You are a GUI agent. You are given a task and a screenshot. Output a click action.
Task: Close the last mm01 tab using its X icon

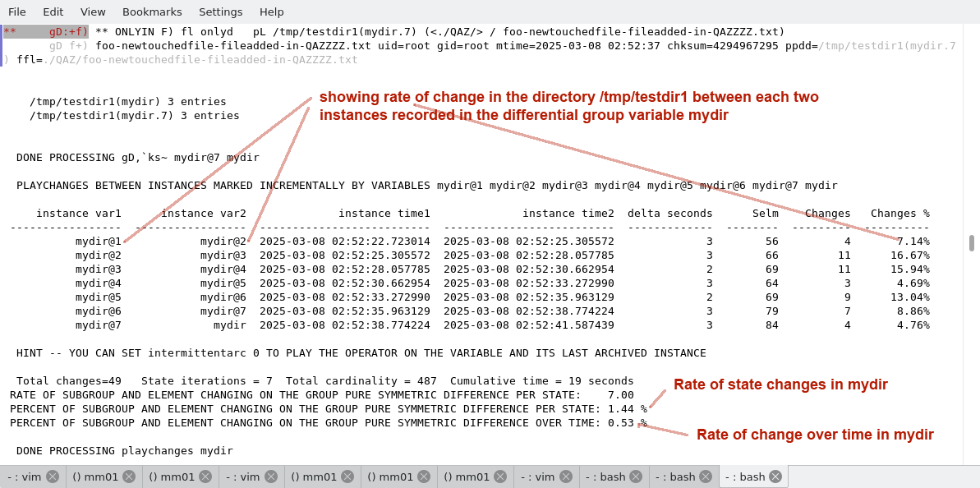[500, 476]
